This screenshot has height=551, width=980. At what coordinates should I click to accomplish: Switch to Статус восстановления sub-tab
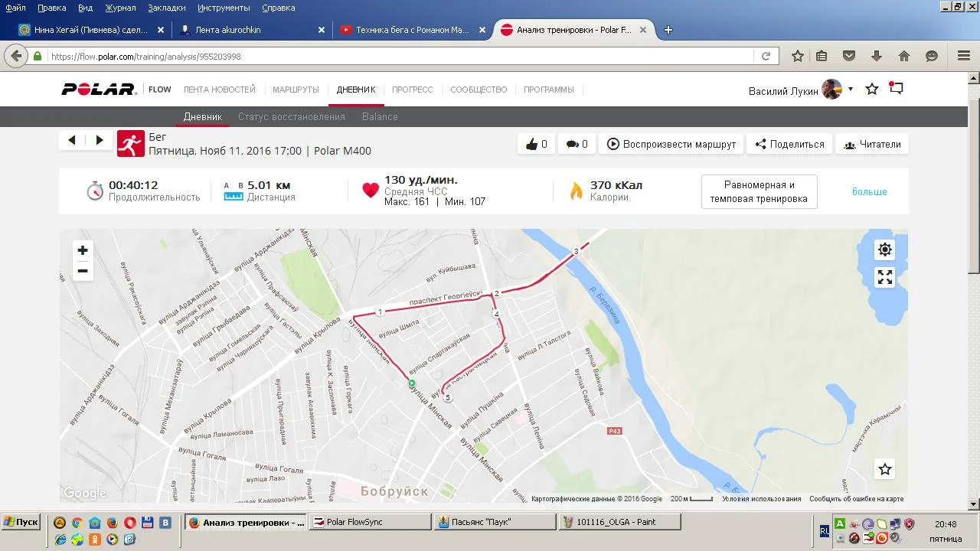point(291,116)
